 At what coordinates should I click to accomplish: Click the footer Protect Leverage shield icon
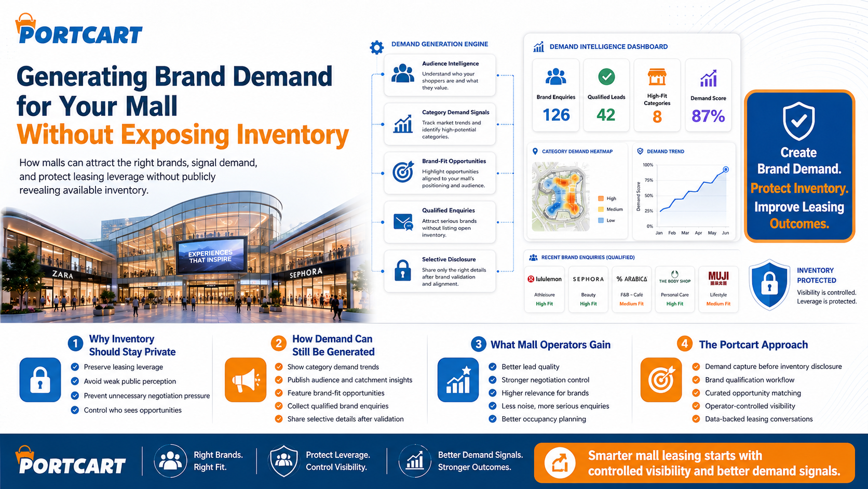tap(283, 461)
